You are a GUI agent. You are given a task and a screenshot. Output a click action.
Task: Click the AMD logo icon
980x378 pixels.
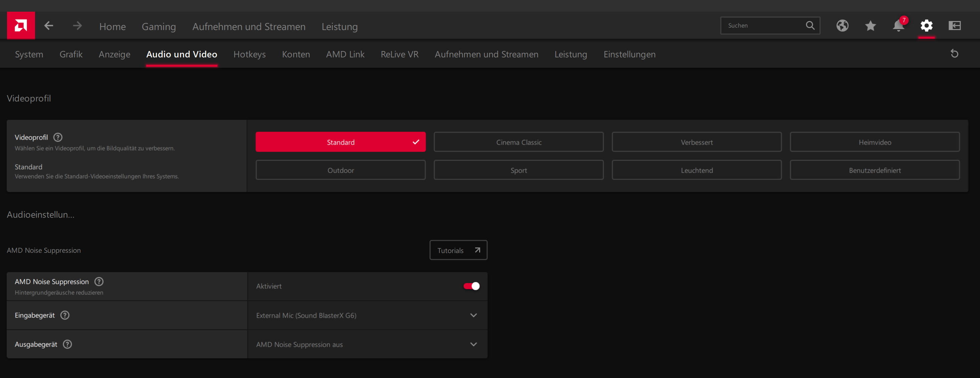(x=21, y=25)
